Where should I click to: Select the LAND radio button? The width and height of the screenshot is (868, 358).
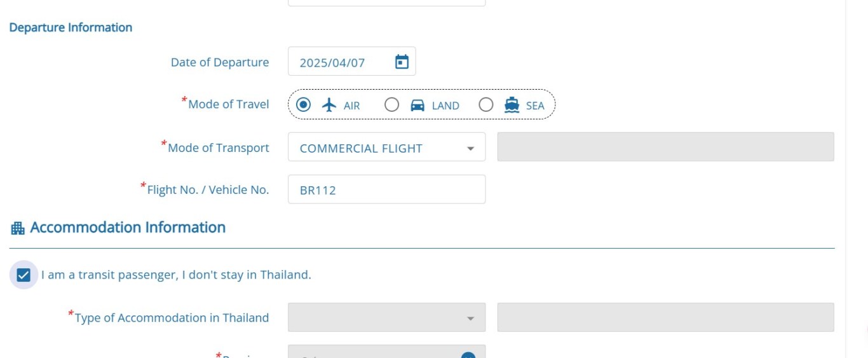[x=392, y=104]
